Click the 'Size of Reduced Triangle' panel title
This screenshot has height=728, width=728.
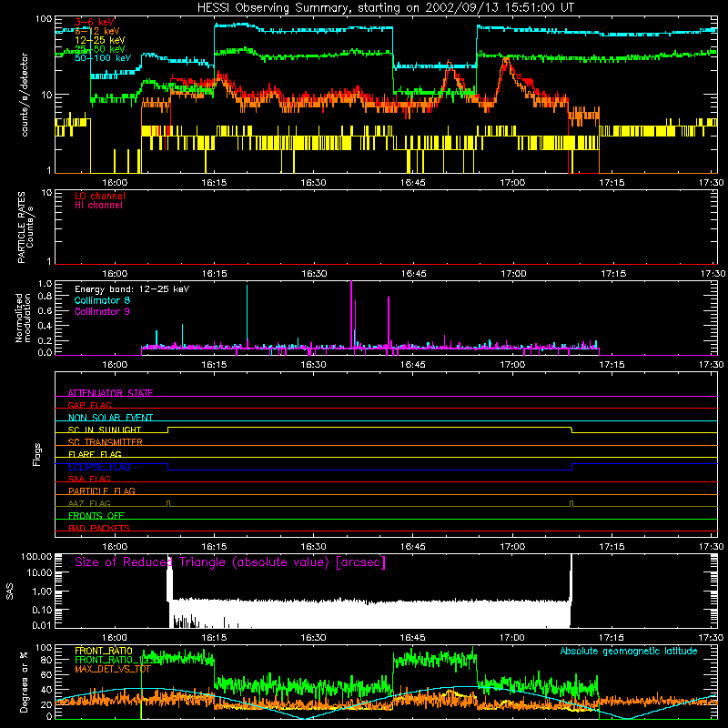(x=230, y=562)
